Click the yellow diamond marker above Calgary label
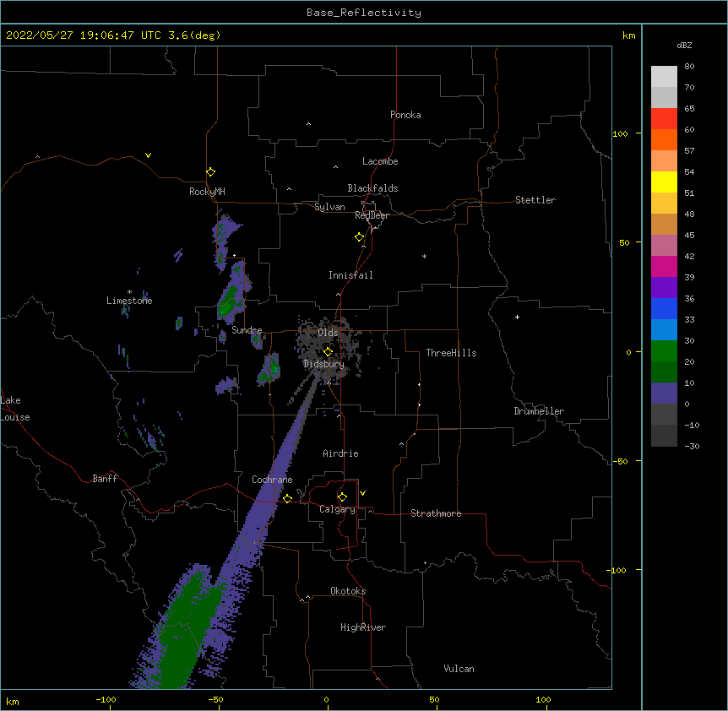The height and width of the screenshot is (711, 728). [x=342, y=497]
